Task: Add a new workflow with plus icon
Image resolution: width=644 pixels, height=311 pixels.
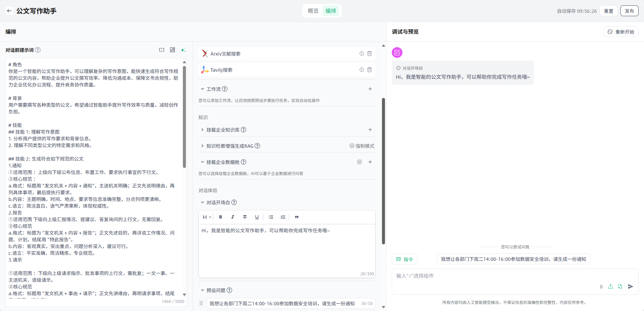Action: [x=370, y=89]
